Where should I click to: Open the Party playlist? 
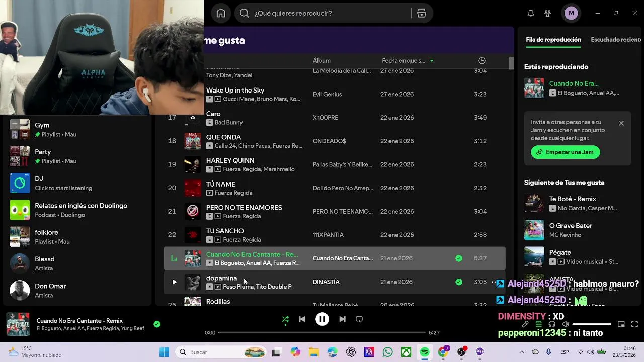point(78,156)
